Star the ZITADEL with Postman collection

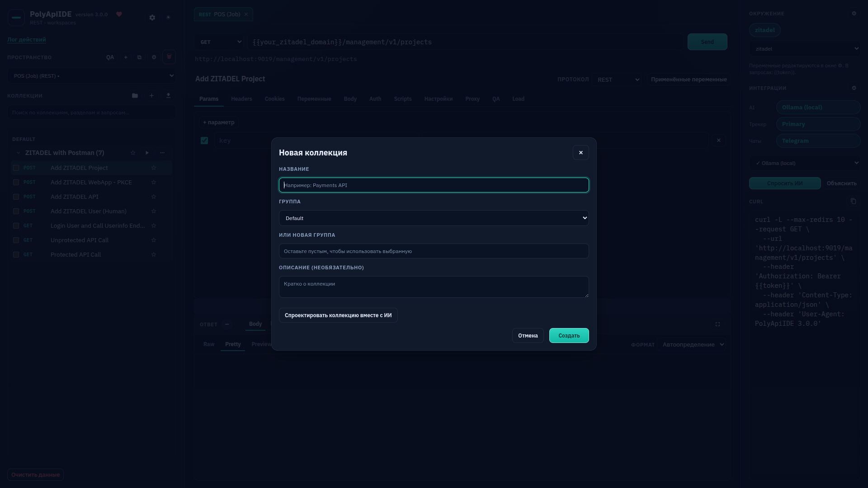click(133, 153)
